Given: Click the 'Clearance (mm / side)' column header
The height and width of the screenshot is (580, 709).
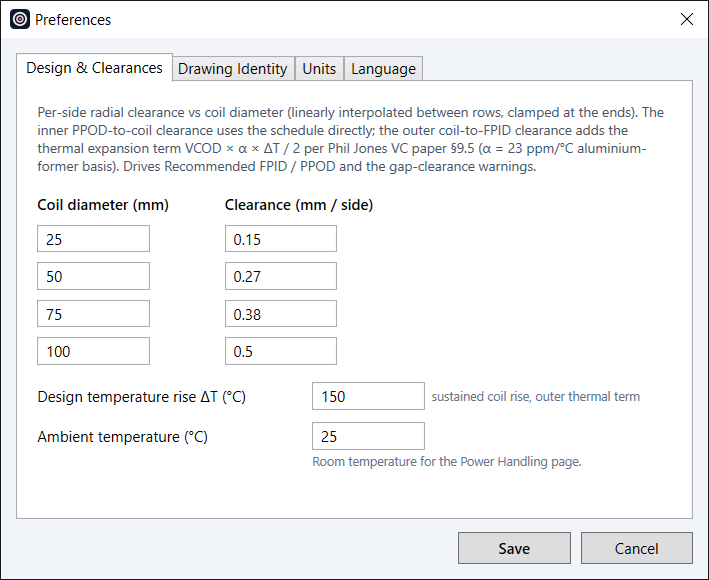Looking at the screenshot, I should click(x=299, y=205).
